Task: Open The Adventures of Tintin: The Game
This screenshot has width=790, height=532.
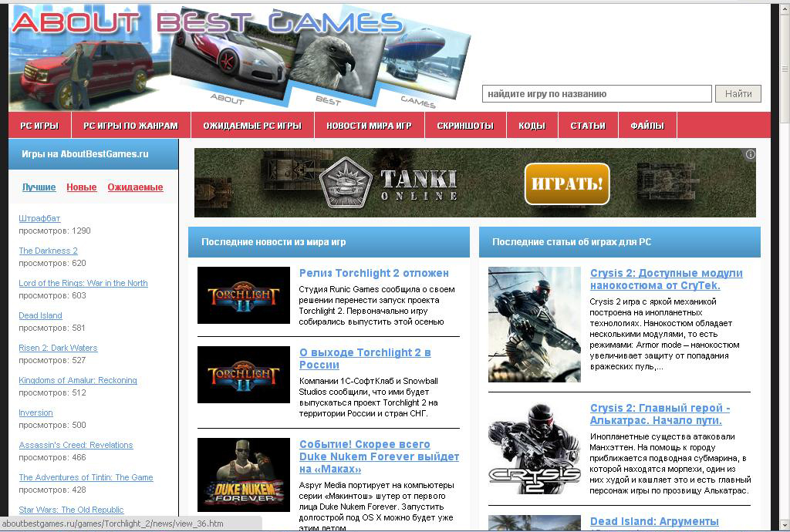Action: tap(86, 477)
